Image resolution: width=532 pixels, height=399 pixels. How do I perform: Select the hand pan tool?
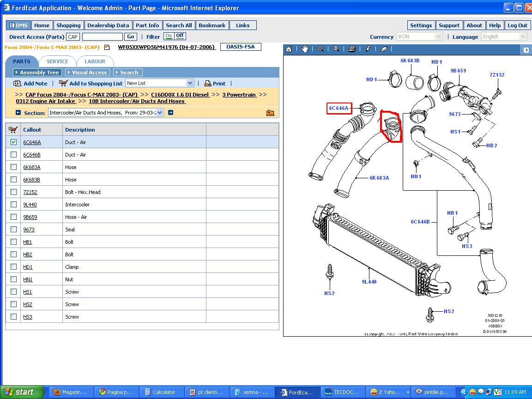pyautogui.click(x=305, y=49)
